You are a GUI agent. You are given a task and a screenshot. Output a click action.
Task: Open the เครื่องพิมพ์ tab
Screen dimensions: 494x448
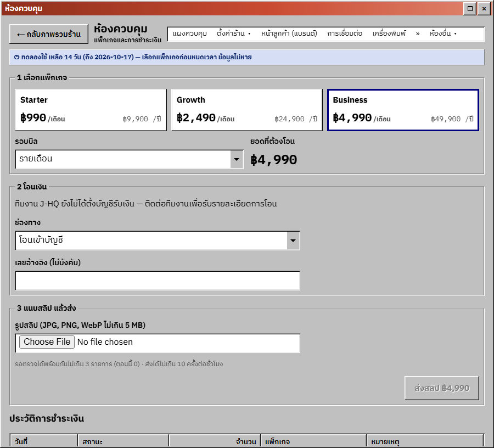tap(389, 33)
